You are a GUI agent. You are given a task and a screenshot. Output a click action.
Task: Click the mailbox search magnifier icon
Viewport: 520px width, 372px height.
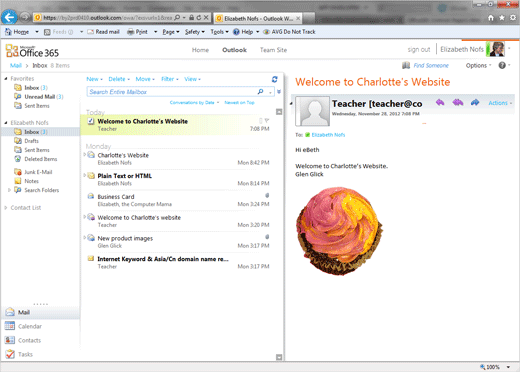click(x=260, y=92)
